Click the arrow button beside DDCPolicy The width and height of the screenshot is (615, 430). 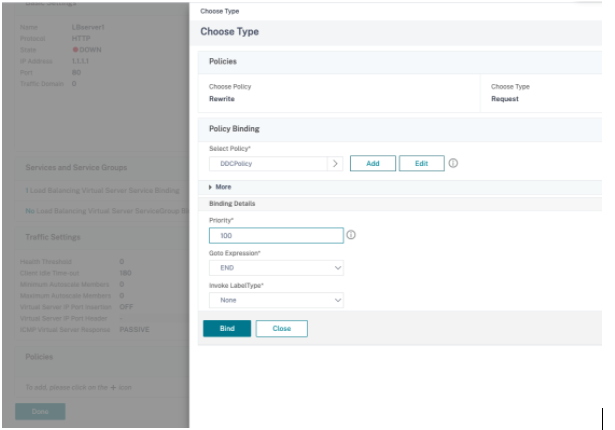335,164
